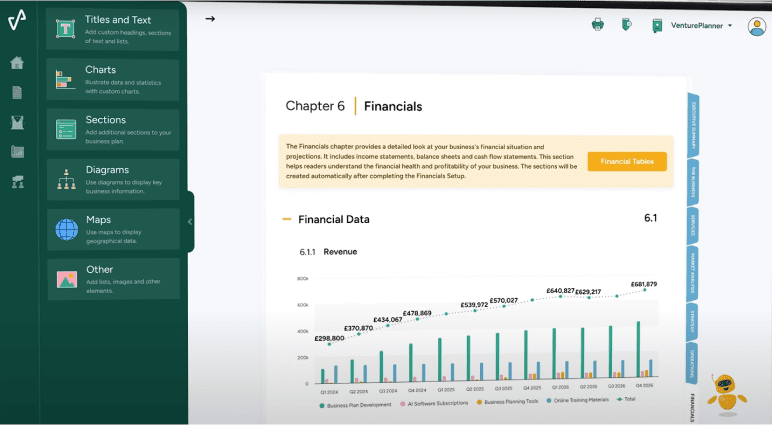Screen dimensions: 772x425
Task: Select the organization chart icon in sidebar
Action: click(x=17, y=182)
